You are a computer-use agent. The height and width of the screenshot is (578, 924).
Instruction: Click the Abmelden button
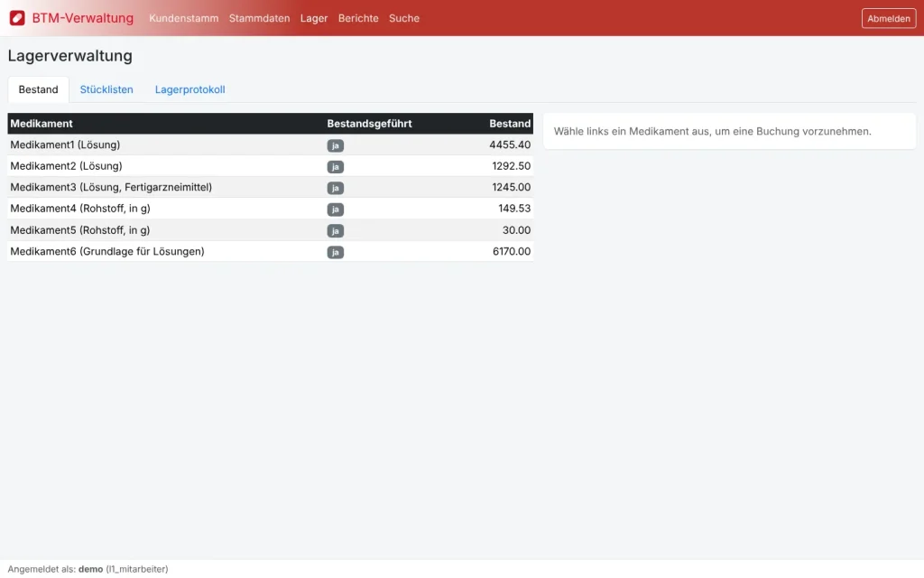889,18
